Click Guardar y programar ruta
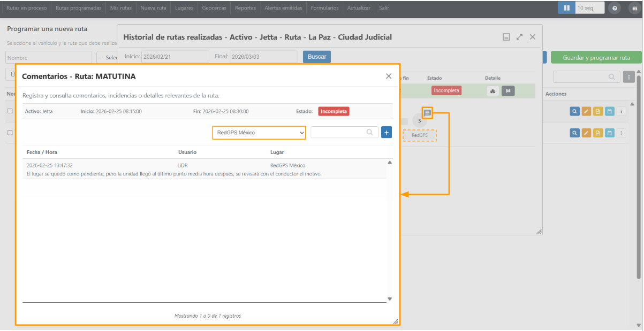The image size is (644, 331). tap(596, 58)
